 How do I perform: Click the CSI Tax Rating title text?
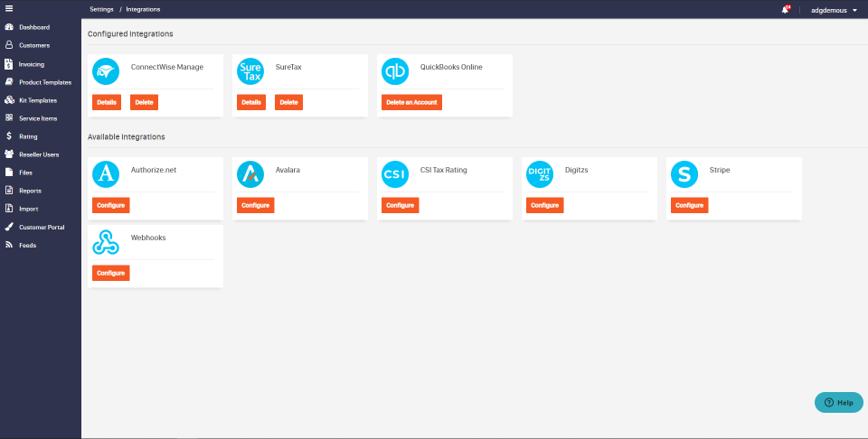point(443,170)
